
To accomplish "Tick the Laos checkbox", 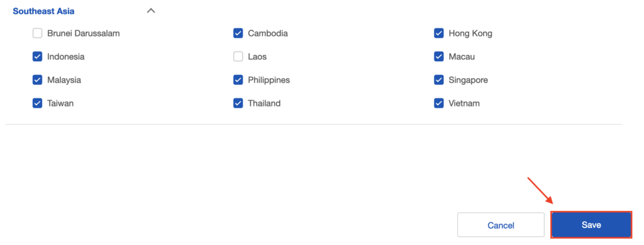I will tap(238, 57).
